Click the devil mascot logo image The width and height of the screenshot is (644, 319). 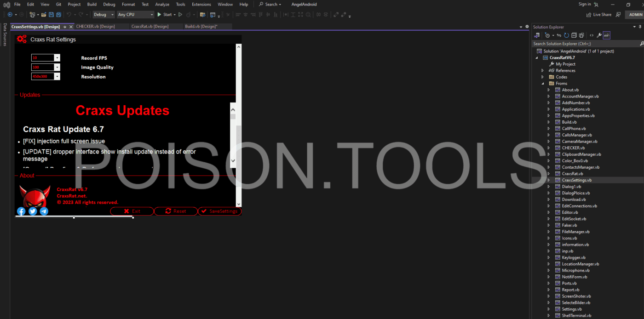click(x=36, y=197)
